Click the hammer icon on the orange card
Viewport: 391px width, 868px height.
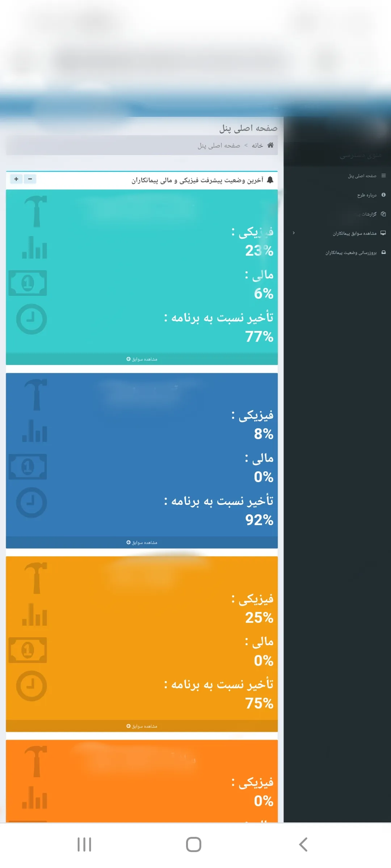(x=35, y=761)
